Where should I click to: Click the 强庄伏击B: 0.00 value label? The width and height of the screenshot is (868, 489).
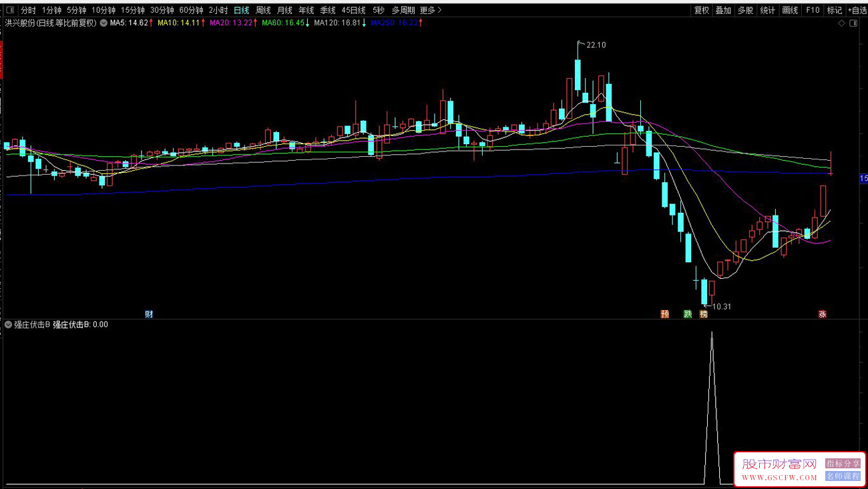click(81, 325)
